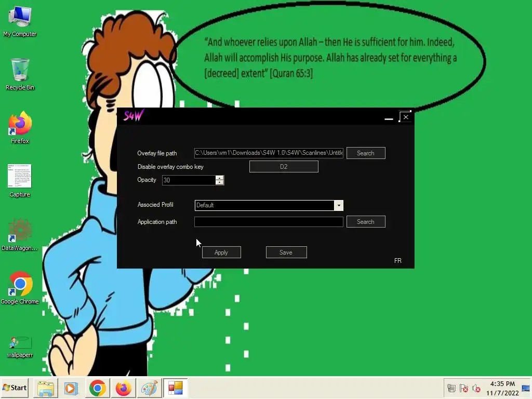Search for overlay file path

[366, 153]
